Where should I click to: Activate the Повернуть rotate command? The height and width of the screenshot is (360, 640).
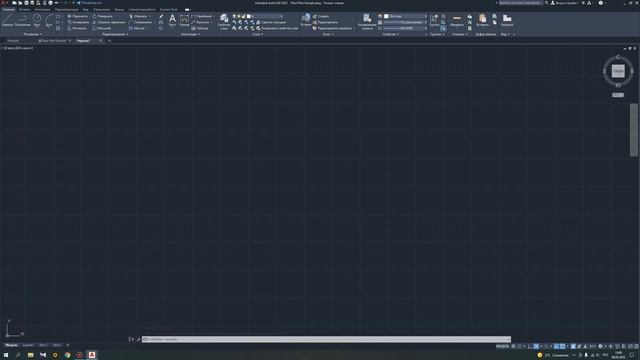click(102, 16)
